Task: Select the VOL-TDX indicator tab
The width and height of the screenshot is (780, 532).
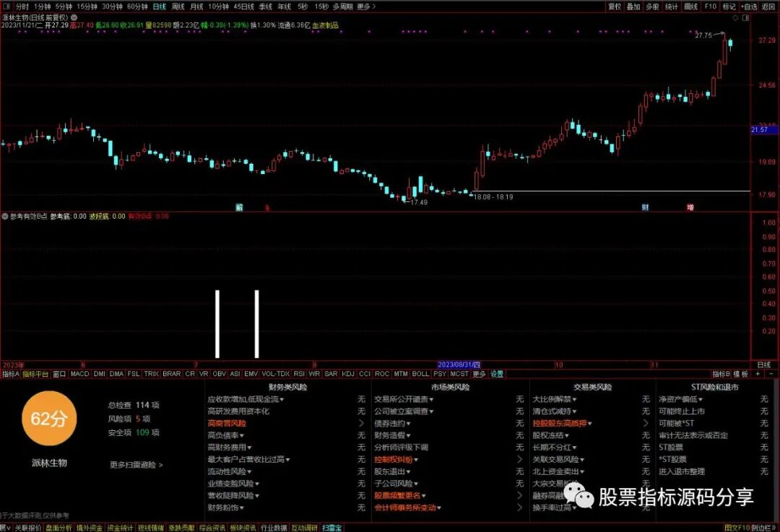Action: [x=276, y=374]
